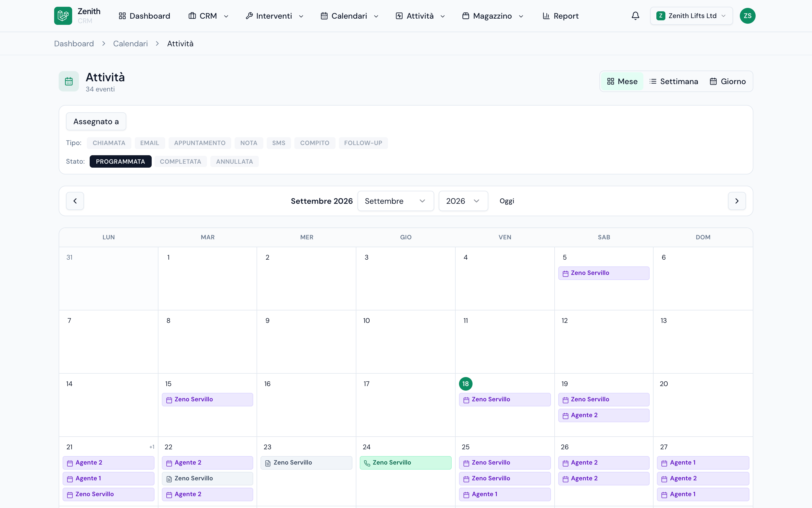Click Calendari breadcrumb link
This screenshot has width=812, height=508.
pyautogui.click(x=130, y=44)
